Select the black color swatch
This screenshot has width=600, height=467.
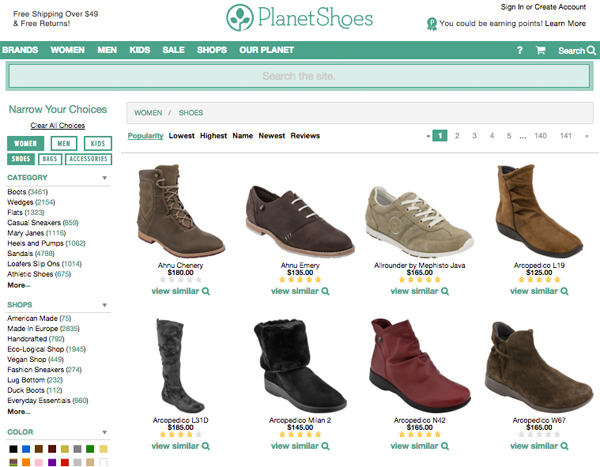[13, 449]
